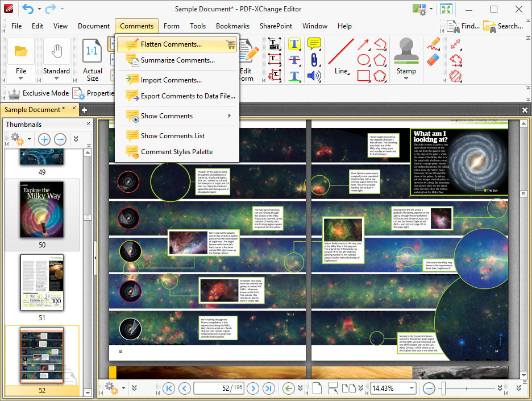Open Comment Styles Palette
Screen dimensions: 532x401
tap(177, 152)
